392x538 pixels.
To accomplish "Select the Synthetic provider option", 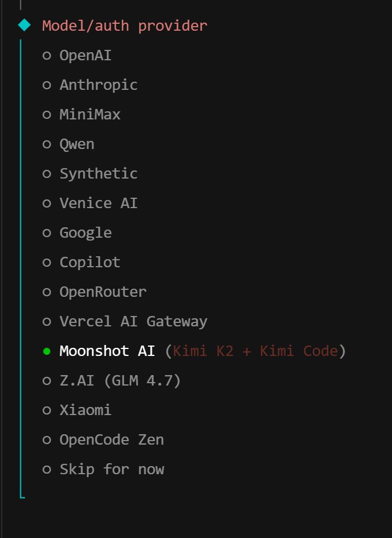I will coord(98,174).
